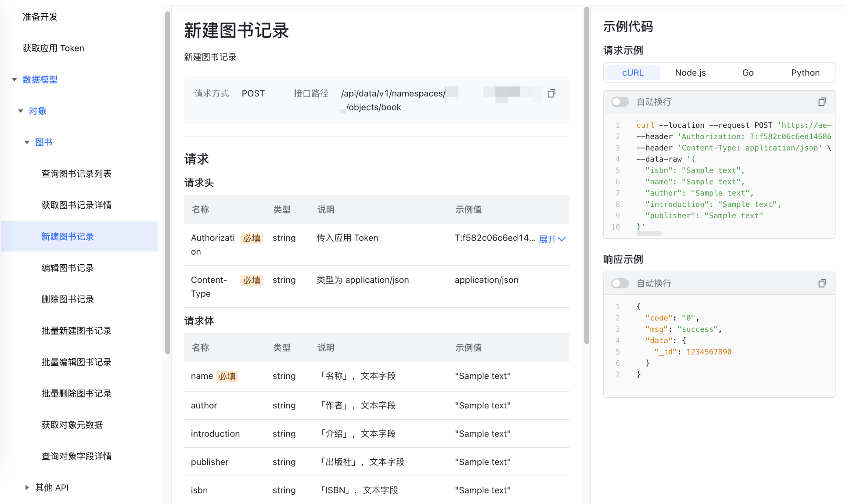This screenshot has height=504, width=846.
Task: Copy the API path with copy icon
Action: (x=551, y=93)
